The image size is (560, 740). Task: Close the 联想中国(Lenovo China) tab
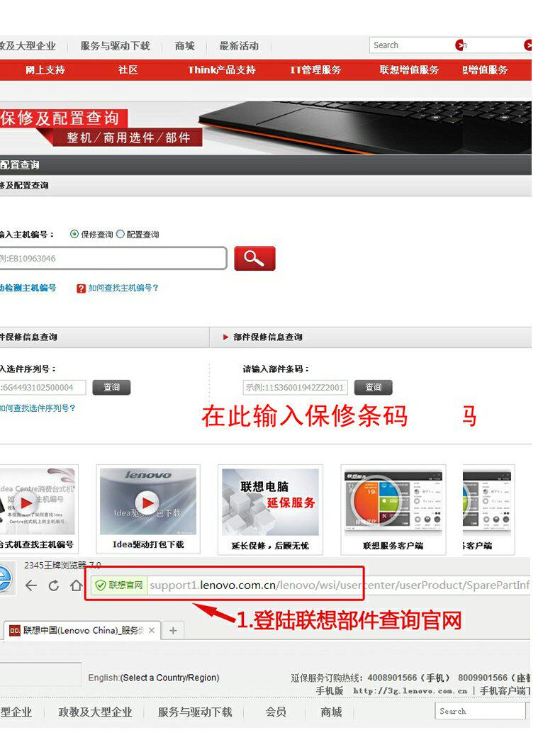[152, 630]
